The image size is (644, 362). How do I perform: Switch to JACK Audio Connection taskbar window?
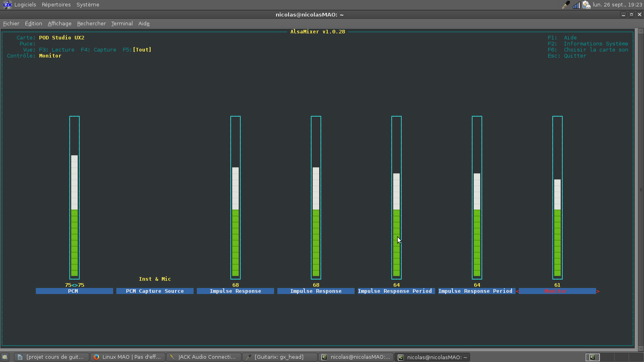pyautogui.click(x=204, y=357)
